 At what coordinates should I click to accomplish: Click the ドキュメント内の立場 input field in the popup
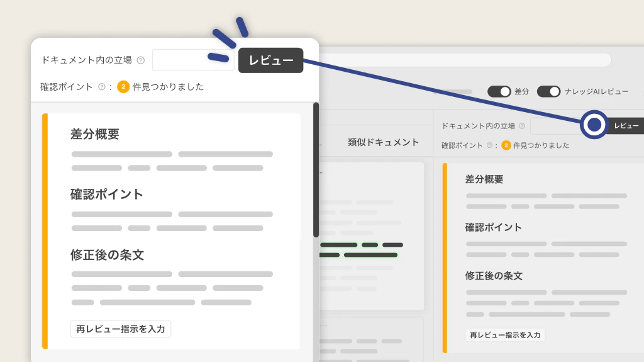click(x=193, y=60)
